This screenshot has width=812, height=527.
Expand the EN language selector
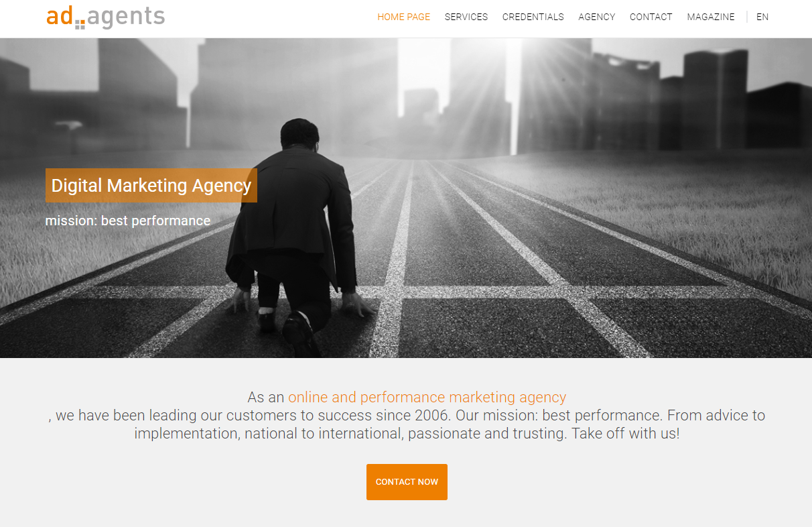(762, 17)
